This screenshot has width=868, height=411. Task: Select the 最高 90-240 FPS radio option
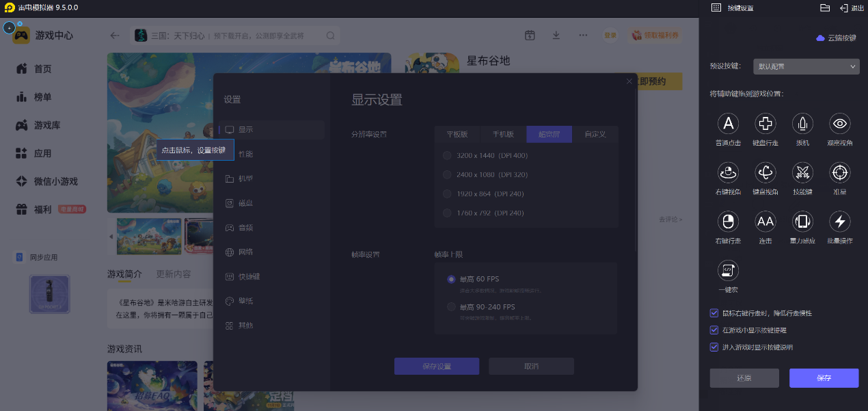451,307
